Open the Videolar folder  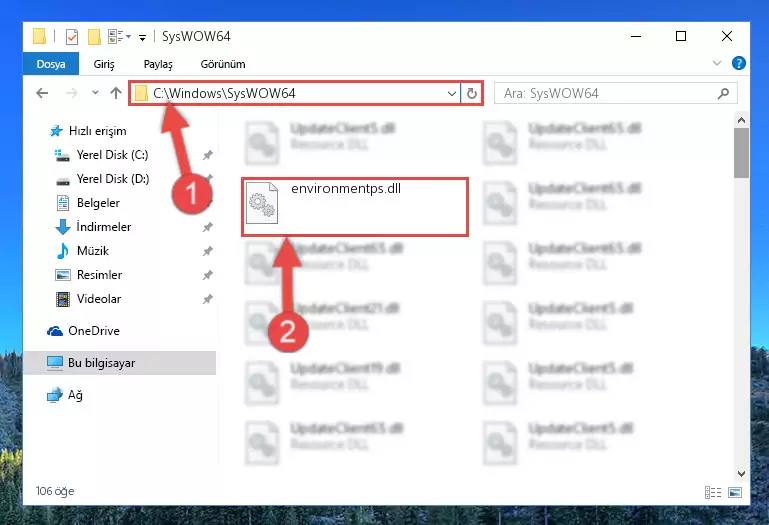click(99, 299)
